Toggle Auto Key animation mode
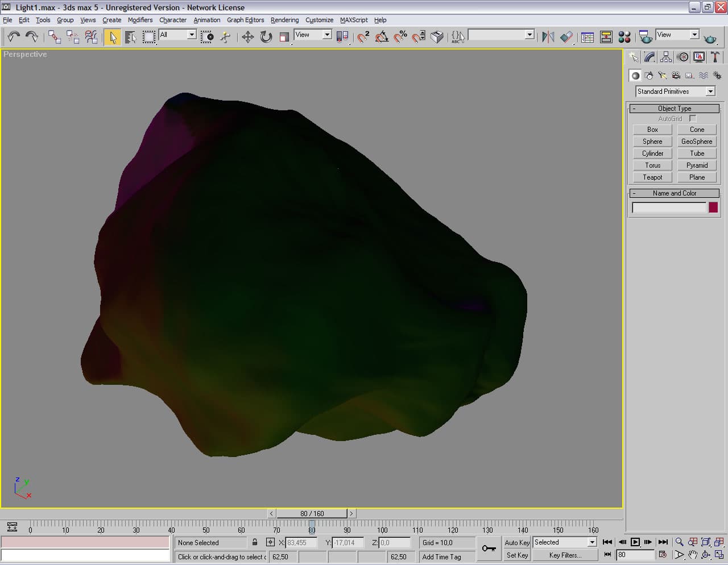Screen dimensions: 728x565 (516, 542)
